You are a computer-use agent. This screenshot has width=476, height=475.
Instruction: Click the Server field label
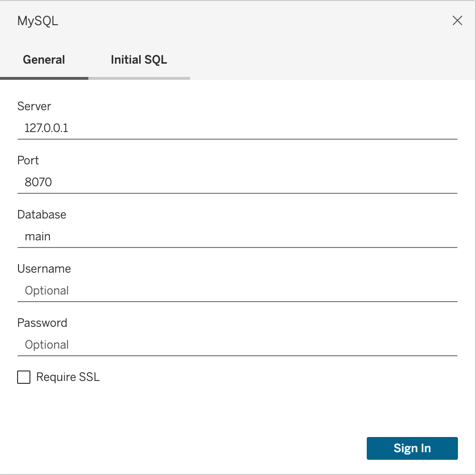[34, 106]
